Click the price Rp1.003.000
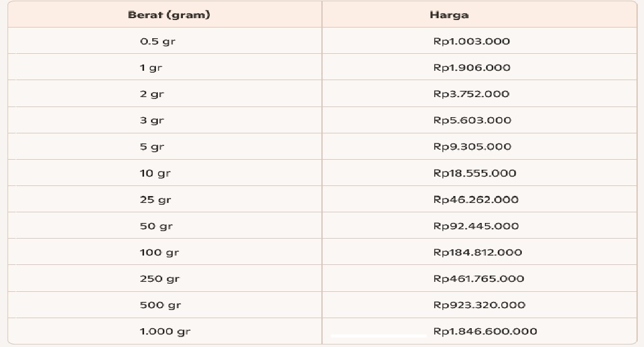644x347 pixels. [x=472, y=41]
